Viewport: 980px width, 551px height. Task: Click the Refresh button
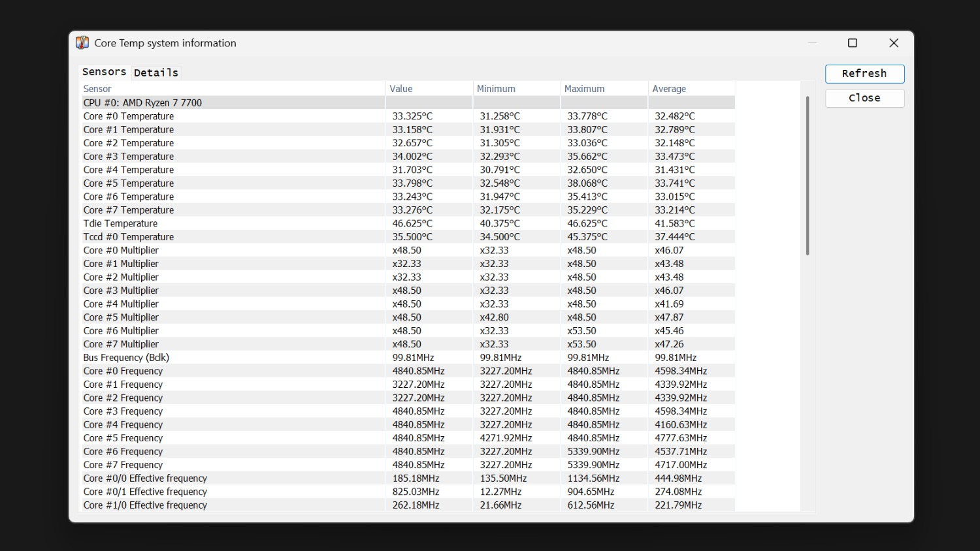pos(864,74)
